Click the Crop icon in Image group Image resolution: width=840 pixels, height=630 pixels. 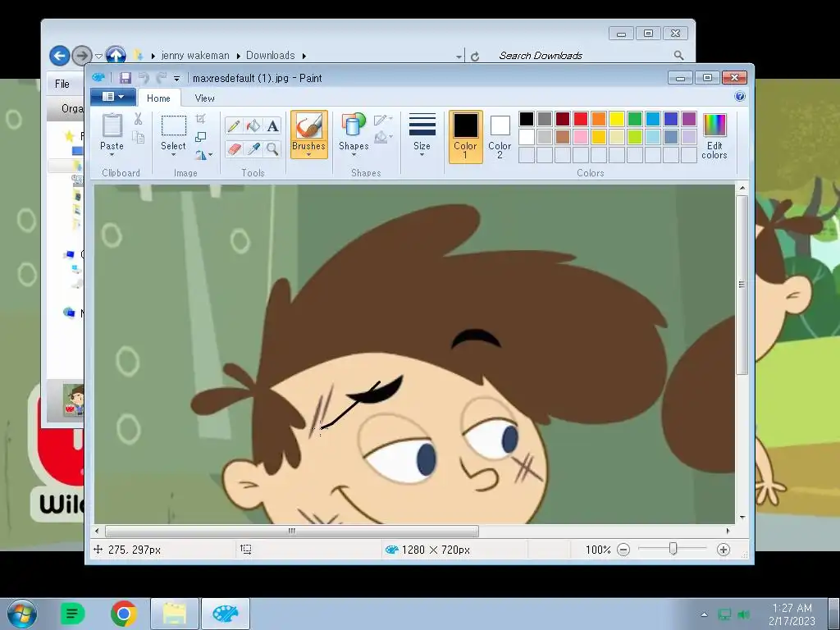pyautogui.click(x=200, y=119)
